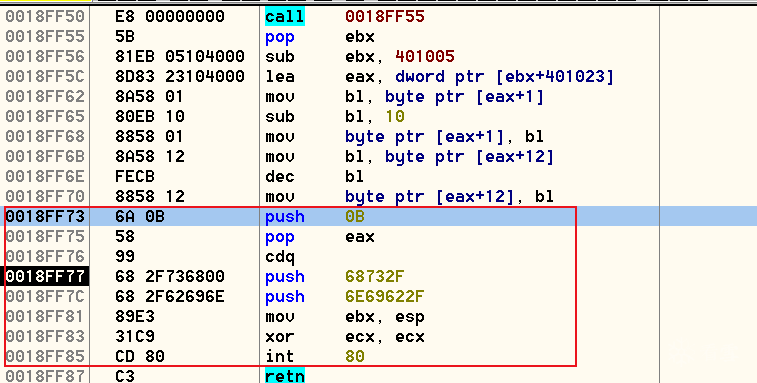
Task: Click hex bytes '89E3' at 0018FF81
Action: (135, 317)
